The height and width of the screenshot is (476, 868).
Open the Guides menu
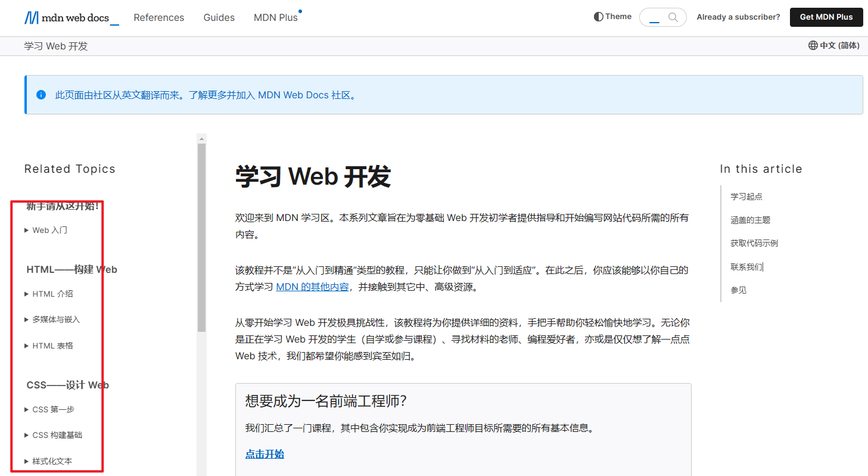click(219, 17)
